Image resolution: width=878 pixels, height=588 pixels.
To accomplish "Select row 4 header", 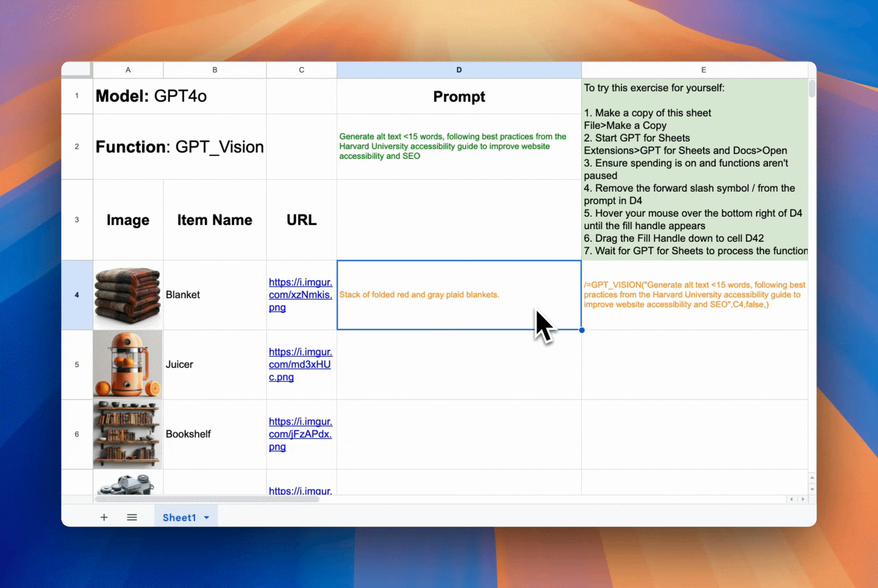I will (77, 295).
